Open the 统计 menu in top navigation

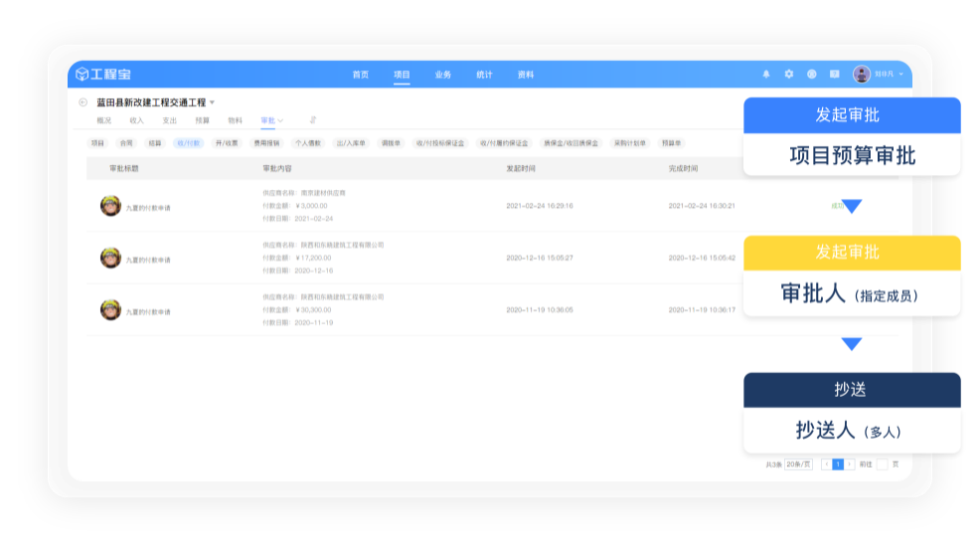[484, 75]
